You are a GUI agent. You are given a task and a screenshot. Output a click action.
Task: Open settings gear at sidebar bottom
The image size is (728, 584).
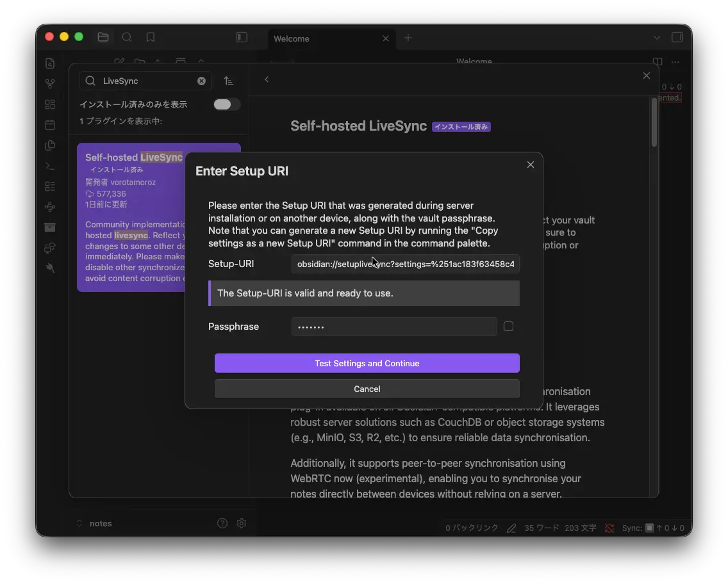[x=242, y=523]
